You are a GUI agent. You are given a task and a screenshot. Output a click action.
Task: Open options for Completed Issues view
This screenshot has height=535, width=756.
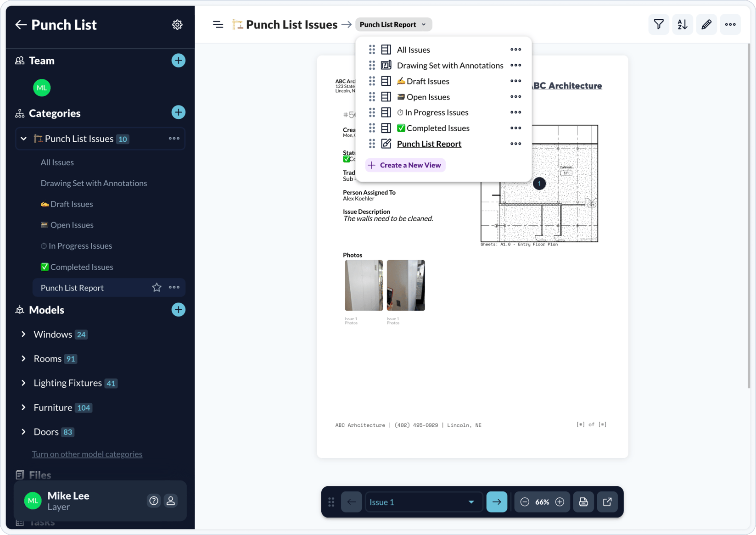(x=516, y=128)
